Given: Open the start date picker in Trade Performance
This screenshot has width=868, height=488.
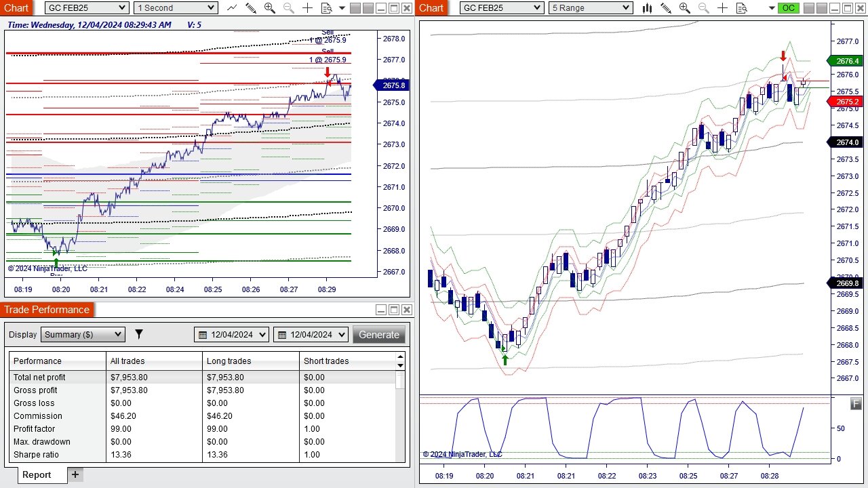Looking at the screenshot, I should pos(231,334).
